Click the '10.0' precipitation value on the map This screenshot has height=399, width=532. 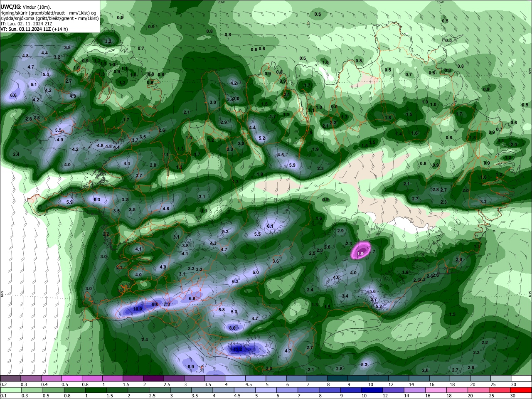click(x=138, y=309)
